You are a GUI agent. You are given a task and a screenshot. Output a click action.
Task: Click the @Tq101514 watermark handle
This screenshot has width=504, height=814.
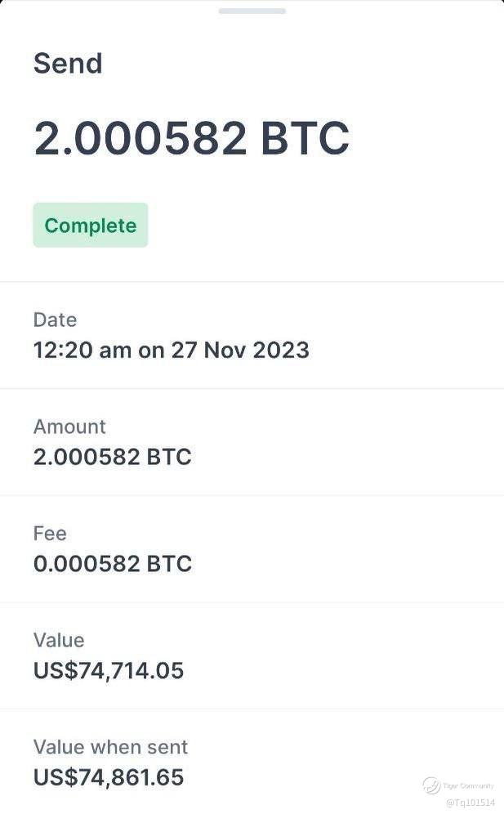[471, 803]
